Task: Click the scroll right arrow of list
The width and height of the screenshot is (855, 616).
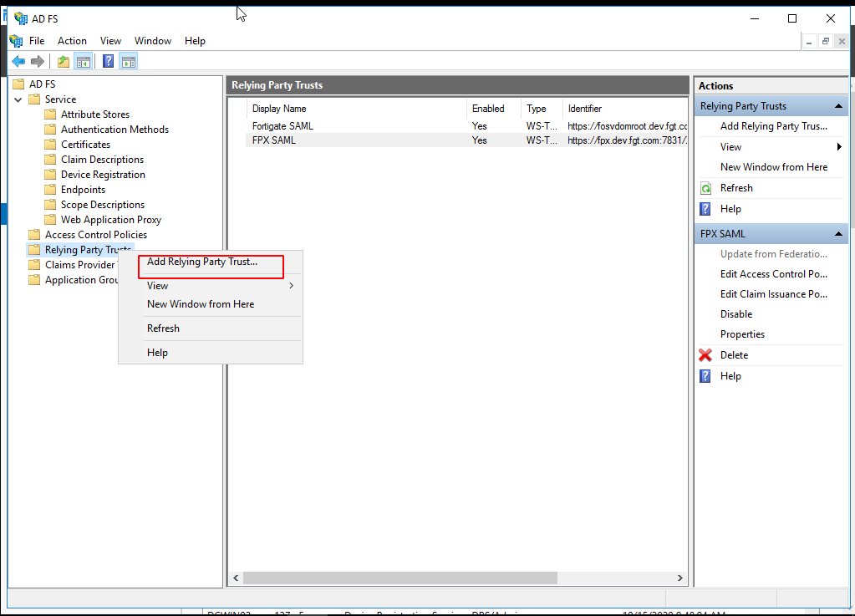Action: pos(680,578)
